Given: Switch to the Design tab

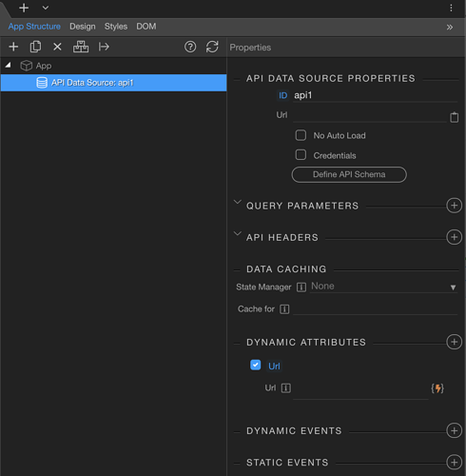Looking at the screenshot, I should [x=83, y=27].
